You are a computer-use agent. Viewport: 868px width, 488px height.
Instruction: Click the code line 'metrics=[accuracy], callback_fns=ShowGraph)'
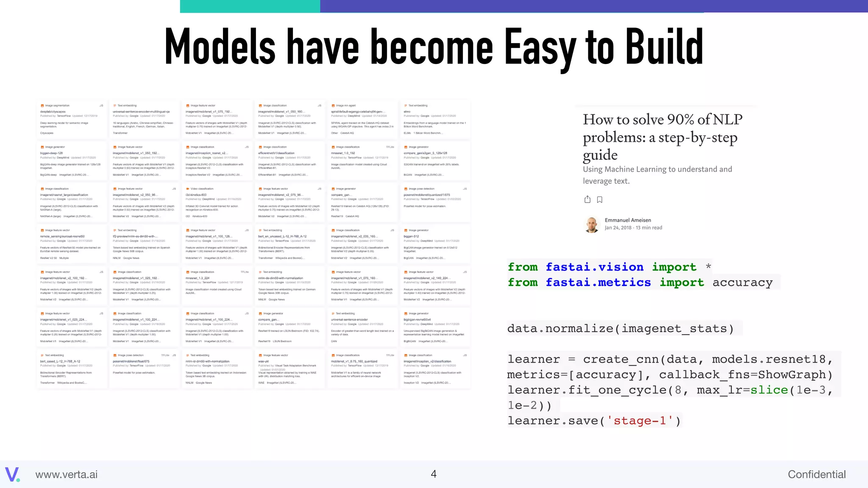click(670, 375)
